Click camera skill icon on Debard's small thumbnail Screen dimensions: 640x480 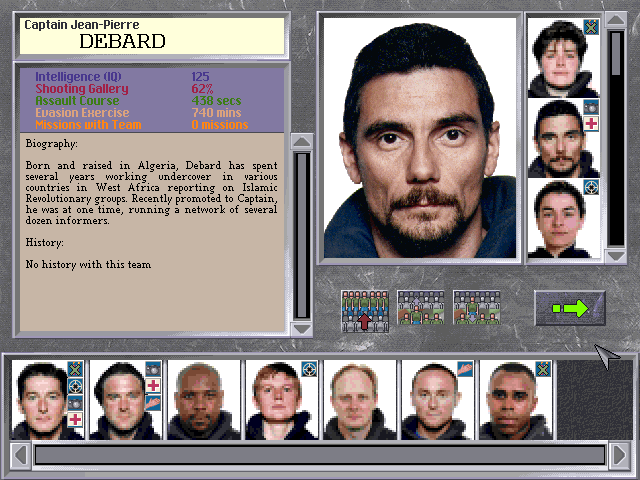tap(591, 107)
